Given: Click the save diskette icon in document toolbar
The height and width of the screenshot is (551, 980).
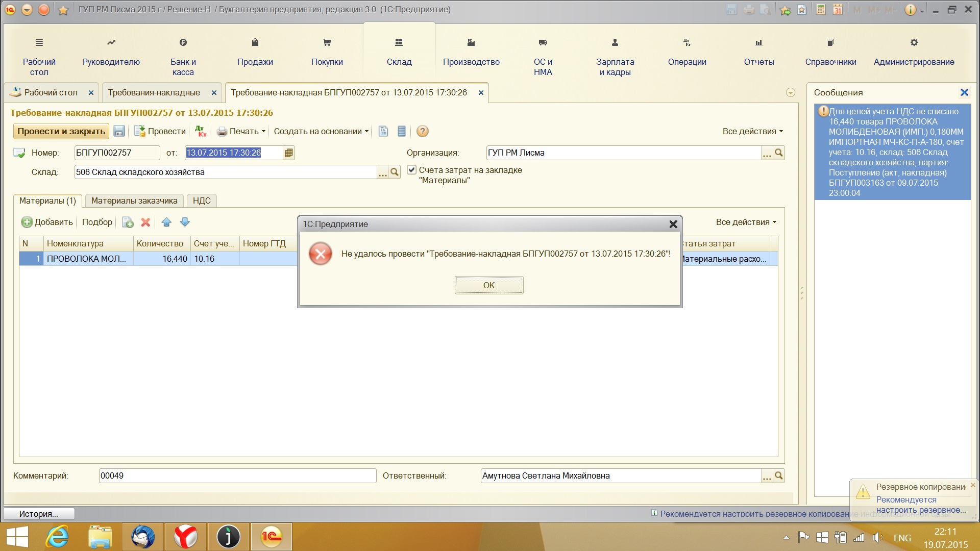Looking at the screenshot, I should pos(119,131).
